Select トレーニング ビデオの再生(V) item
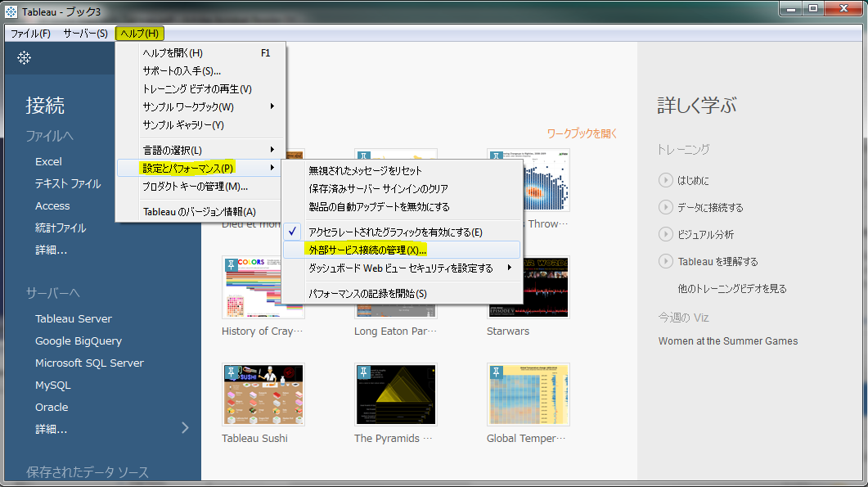 coord(201,88)
